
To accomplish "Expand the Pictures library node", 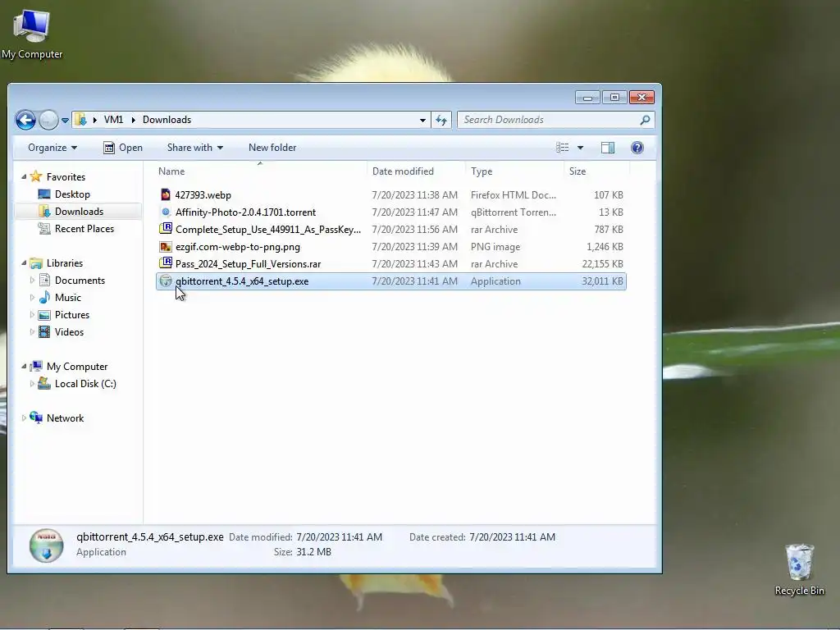I will [32, 314].
